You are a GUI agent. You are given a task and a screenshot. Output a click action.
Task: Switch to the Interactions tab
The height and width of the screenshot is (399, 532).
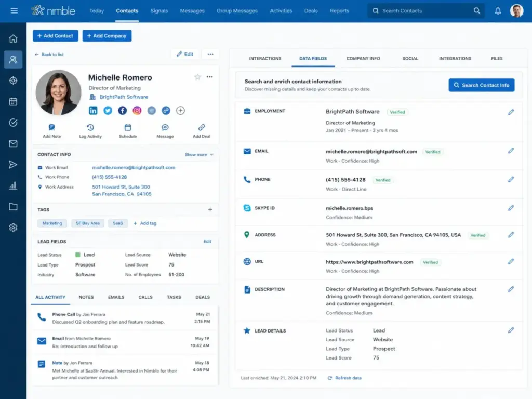click(265, 58)
